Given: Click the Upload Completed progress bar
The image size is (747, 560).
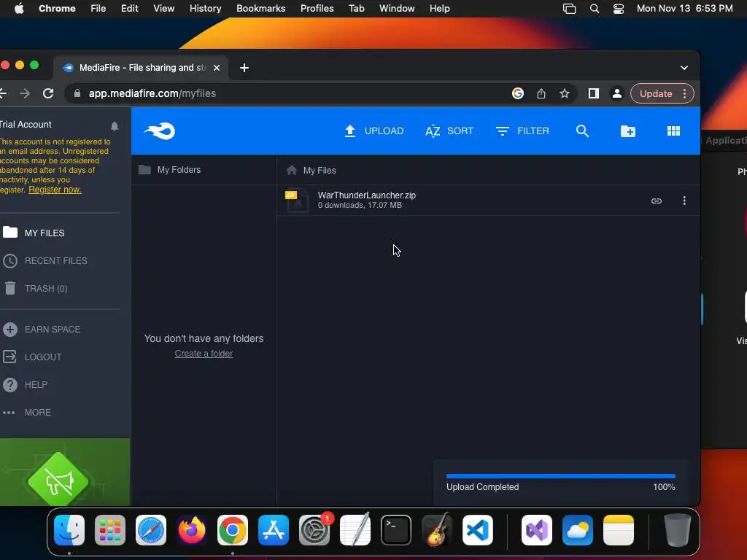Looking at the screenshot, I should [561, 476].
